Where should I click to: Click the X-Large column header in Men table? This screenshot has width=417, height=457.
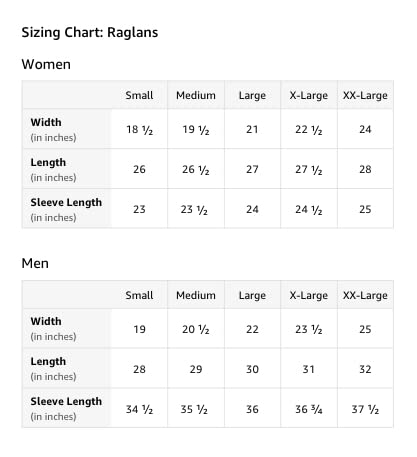click(x=309, y=295)
